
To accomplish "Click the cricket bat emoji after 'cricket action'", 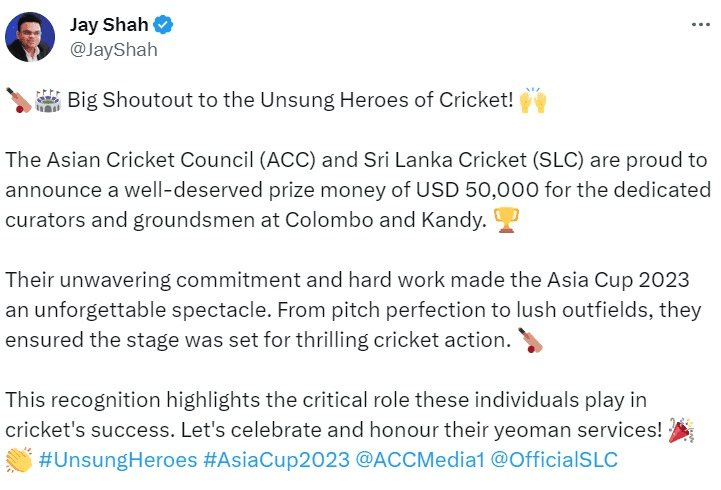I will pyautogui.click(x=529, y=340).
